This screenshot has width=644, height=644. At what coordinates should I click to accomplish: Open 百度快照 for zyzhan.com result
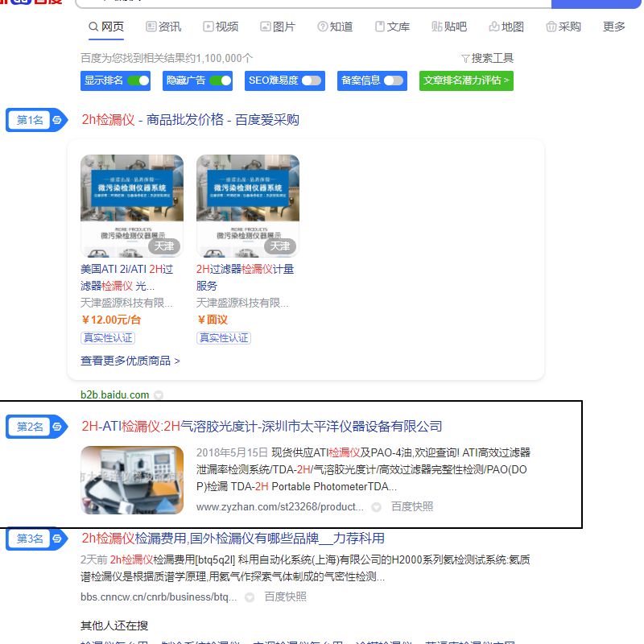click(x=412, y=506)
